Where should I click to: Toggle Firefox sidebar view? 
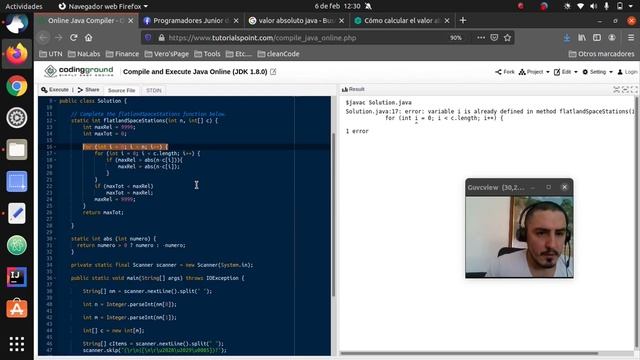[x=597, y=38]
